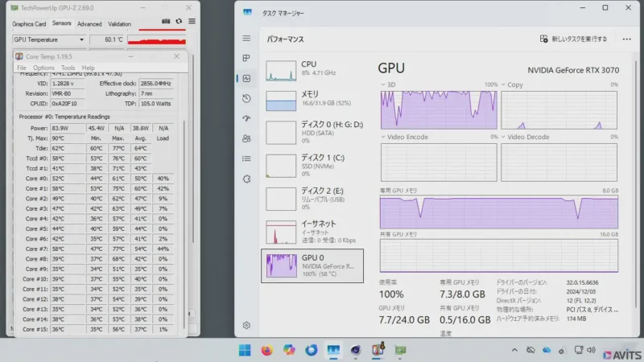Image resolution: width=644 pixels, height=362 pixels.
Task: Click Tj. Max value 90°C in Core Temp
Action: pos(68,138)
